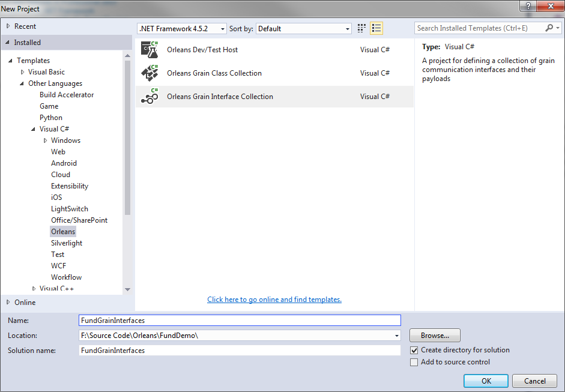This screenshot has height=392, width=565.
Task: Select the Workflow category
Action: click(x=66, y=277)
